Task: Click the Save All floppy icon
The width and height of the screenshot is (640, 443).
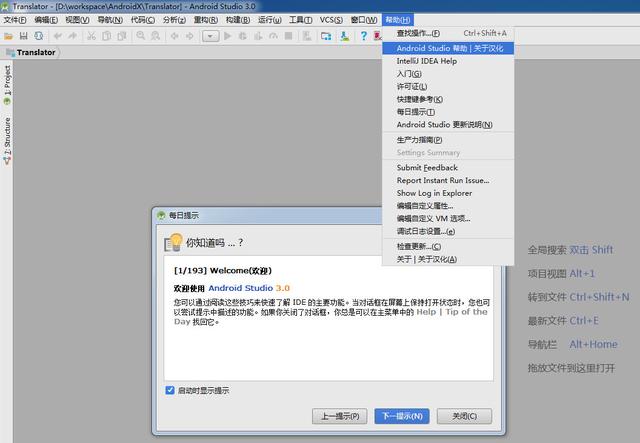Action: tap(24, 36)
